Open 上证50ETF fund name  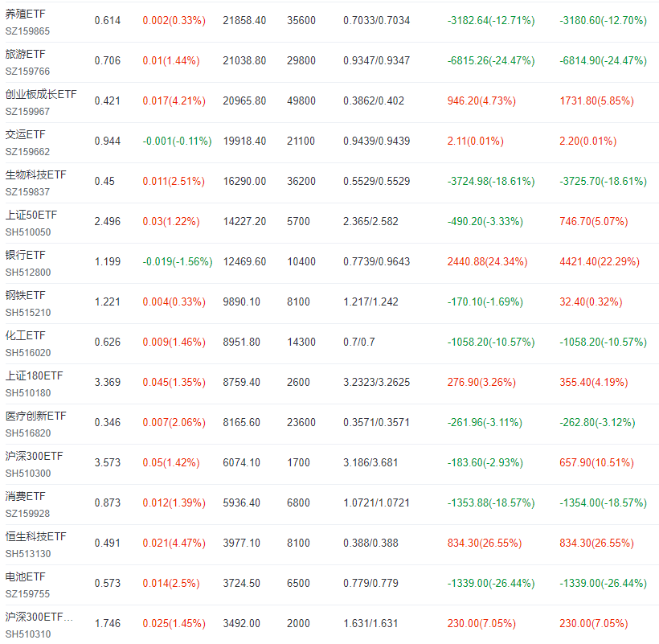[x=31, y=215]
